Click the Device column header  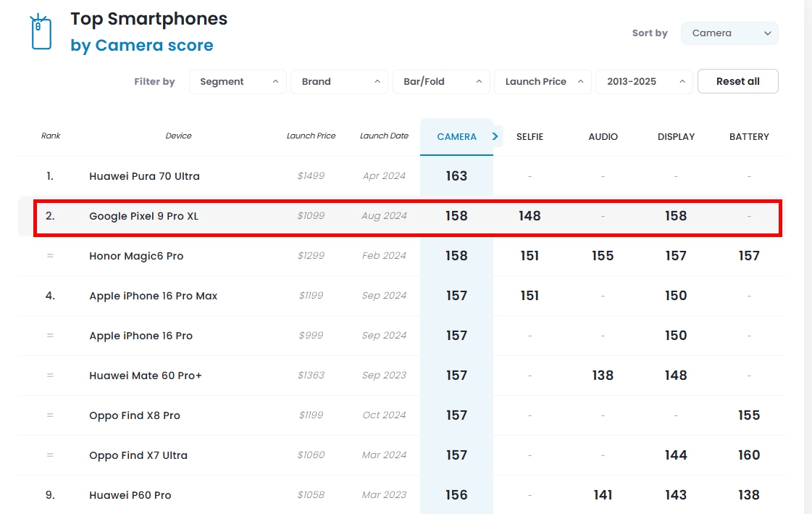coord(179,136)
